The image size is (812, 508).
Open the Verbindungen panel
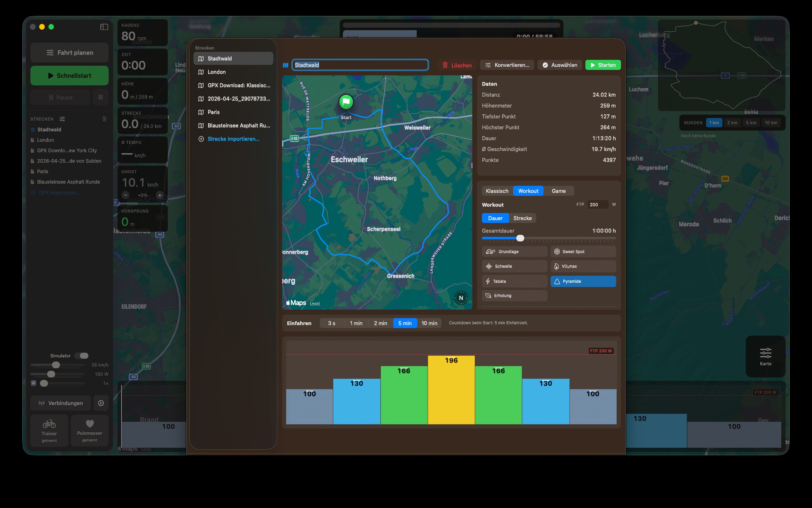[61, 403]
